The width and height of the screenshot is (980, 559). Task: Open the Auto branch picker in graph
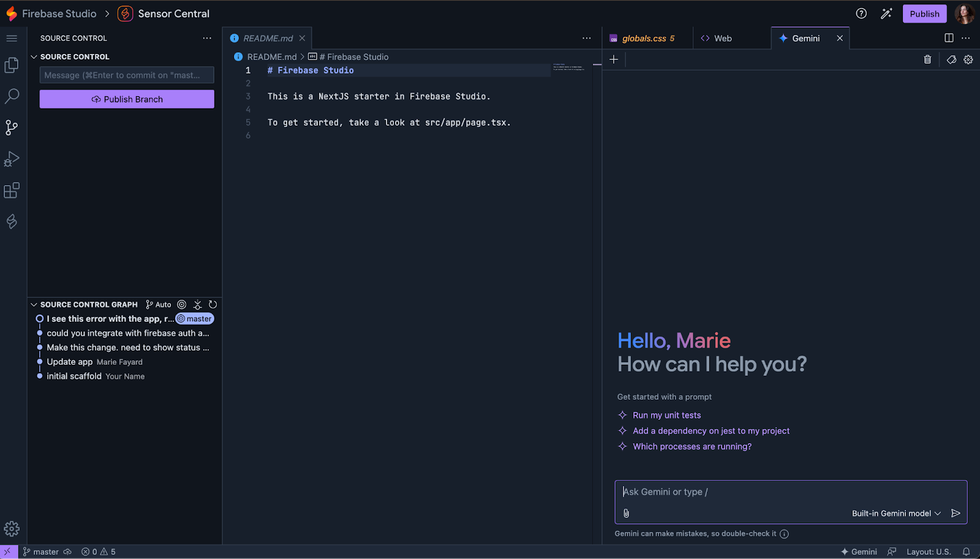click(x=159, y=305)
